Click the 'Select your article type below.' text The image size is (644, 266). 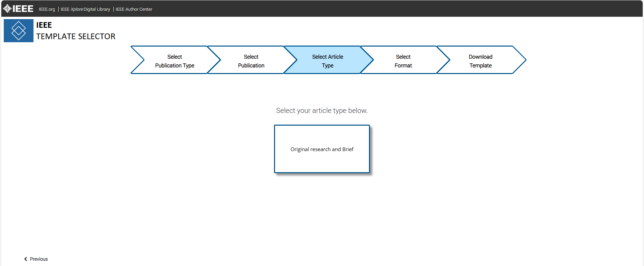[322, 111]
